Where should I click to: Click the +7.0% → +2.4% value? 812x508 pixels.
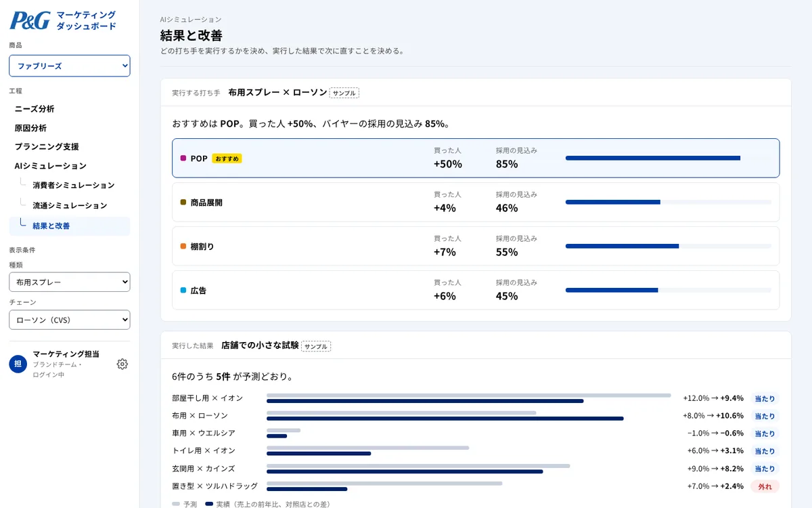point(715,486)
